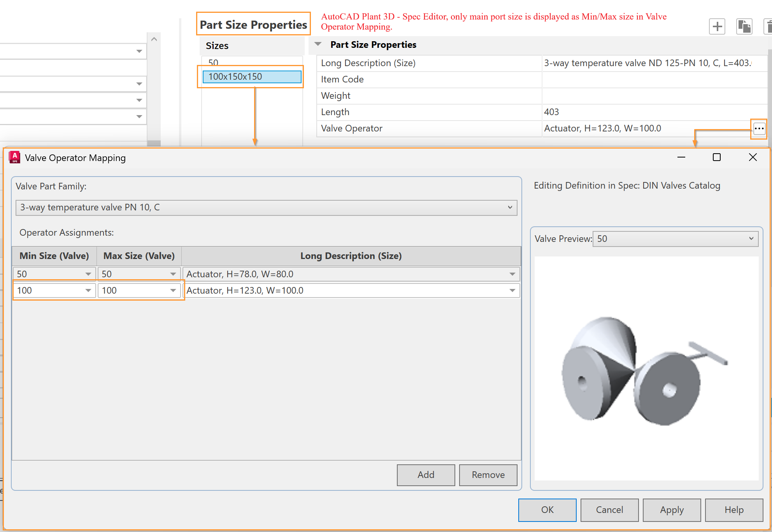Select size 100x150x150 in Sizes list
The image size is (772, 532).
click(x=252, y=77)
